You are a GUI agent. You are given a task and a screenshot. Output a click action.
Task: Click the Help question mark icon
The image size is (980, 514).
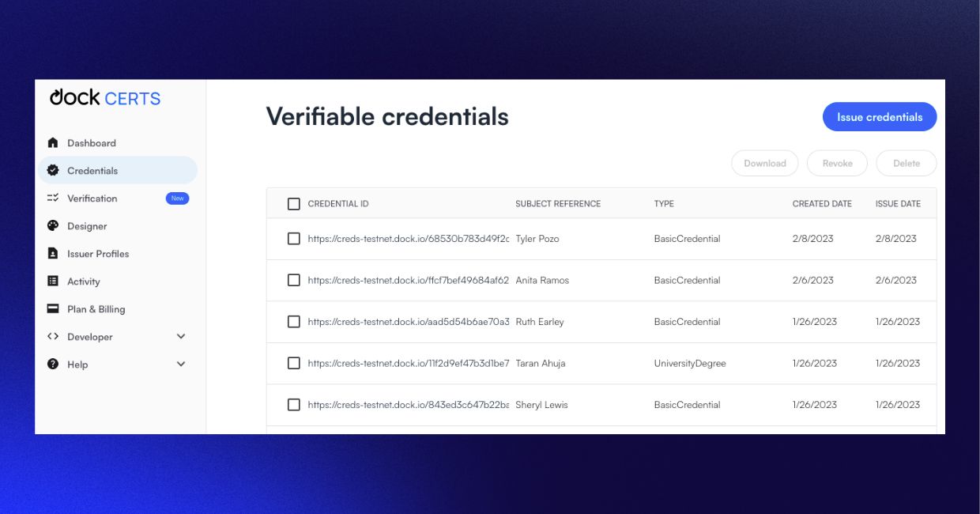(x=53, y=365)
